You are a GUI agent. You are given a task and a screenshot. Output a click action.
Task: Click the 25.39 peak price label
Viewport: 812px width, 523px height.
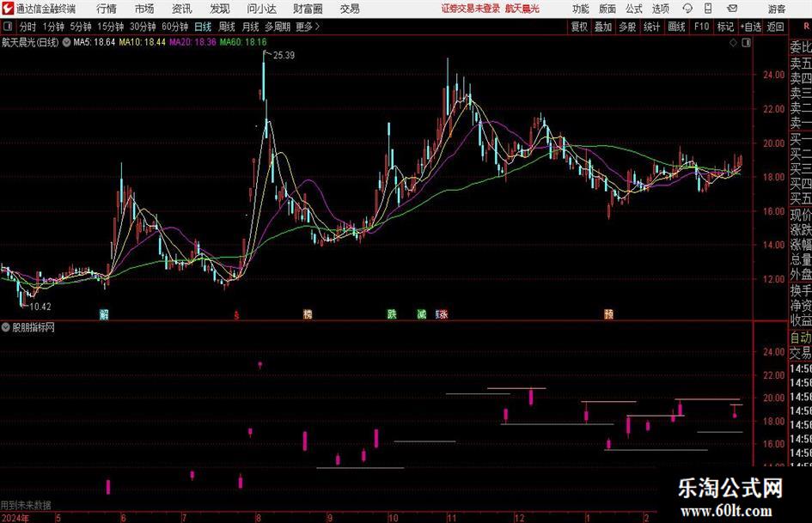pos(284,56)
